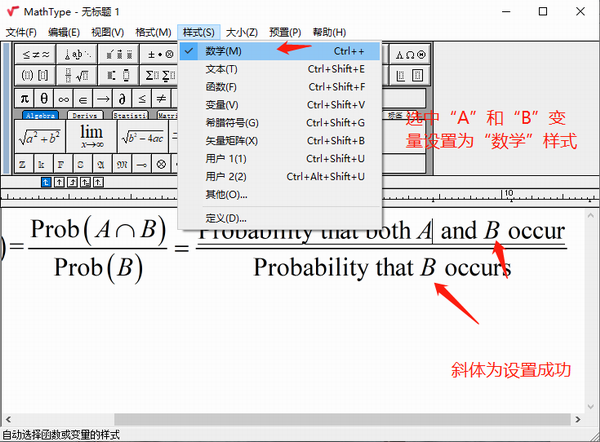600x442 pixels.
Task: Insert the circled times symbol in bottom bar
Action: 161,164
